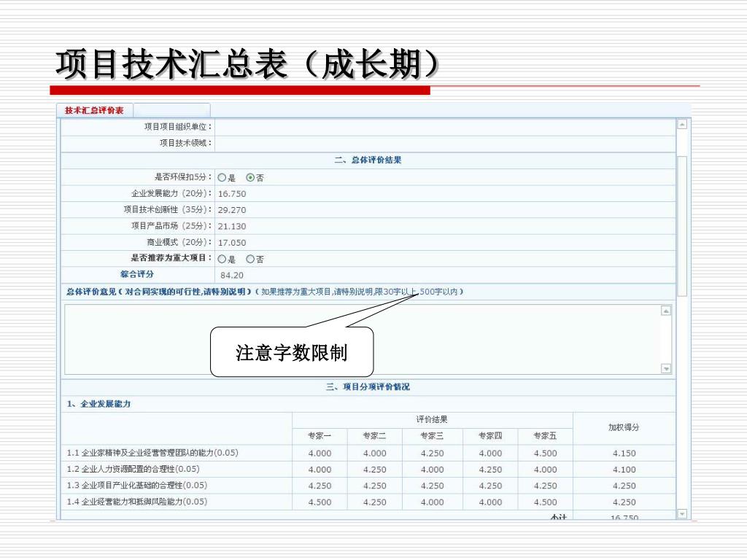The image size is (747, 560).
Task: Select 是 for 是否推荐为重大项目
Action: (222, 259)
